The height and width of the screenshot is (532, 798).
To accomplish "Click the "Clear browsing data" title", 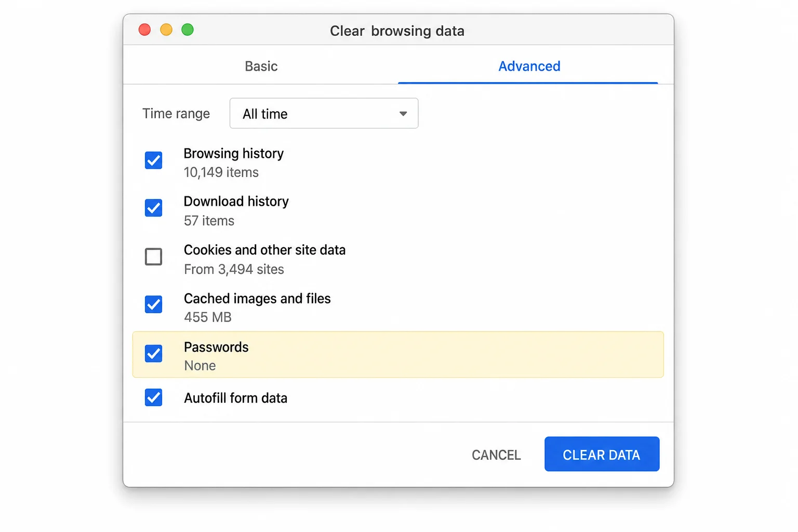I will coord(397,31).
